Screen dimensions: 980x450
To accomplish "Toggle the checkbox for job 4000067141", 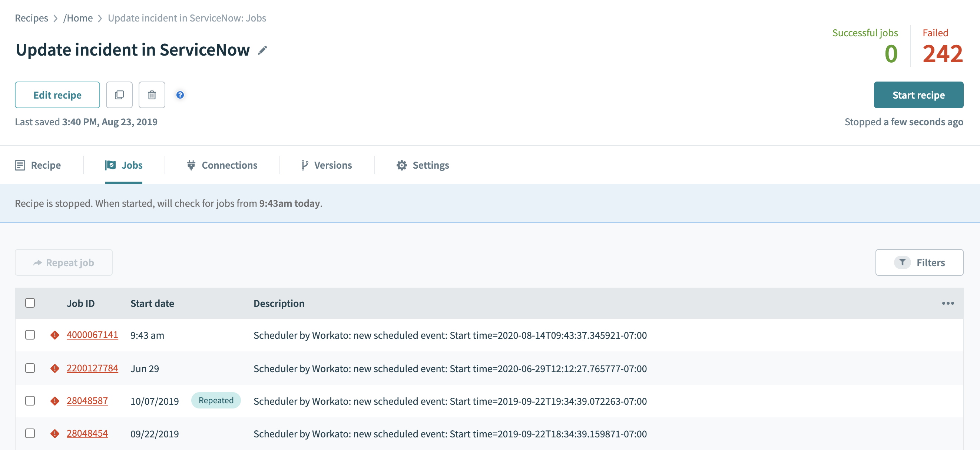I will point(30,334).
